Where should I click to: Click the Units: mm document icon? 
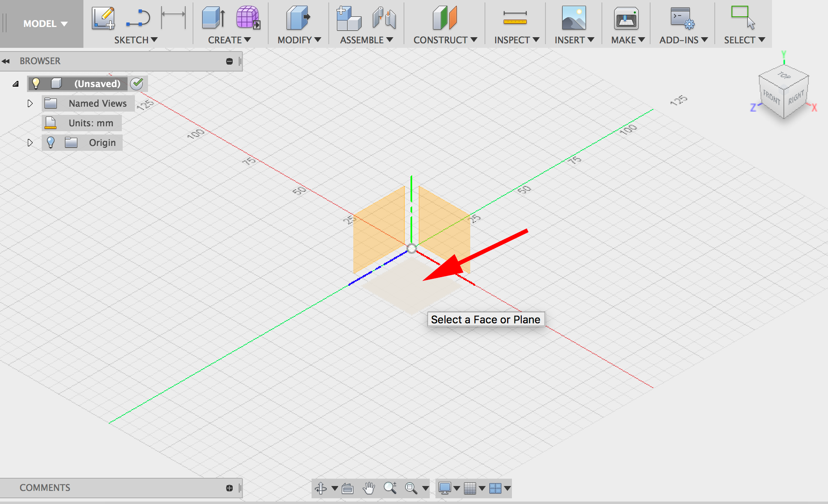(51, 123)
